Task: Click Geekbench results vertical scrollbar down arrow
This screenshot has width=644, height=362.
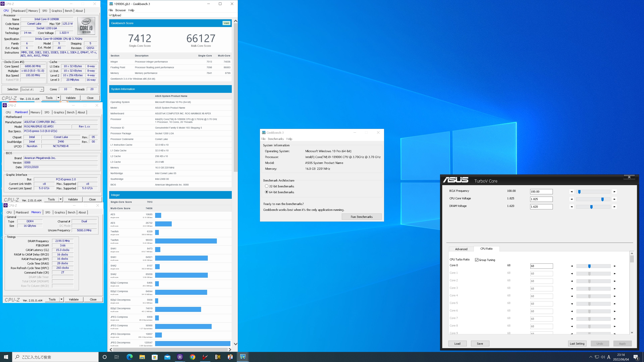Action: [235, 344]
